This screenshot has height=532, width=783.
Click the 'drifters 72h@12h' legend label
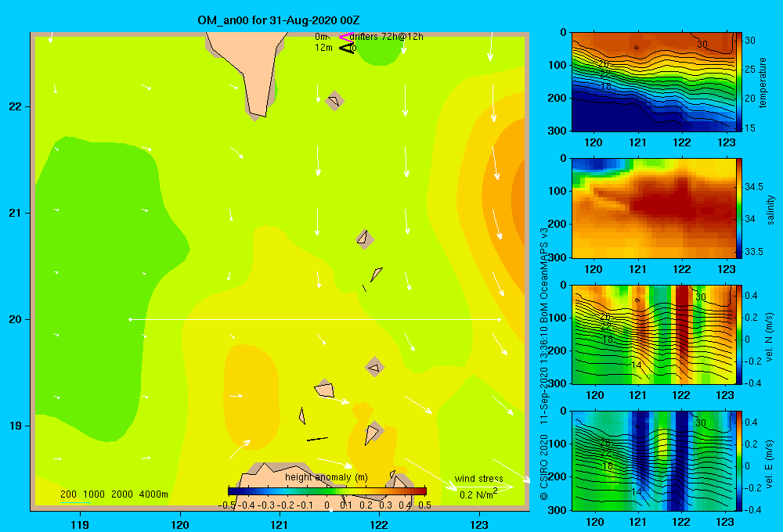[387, 37]
